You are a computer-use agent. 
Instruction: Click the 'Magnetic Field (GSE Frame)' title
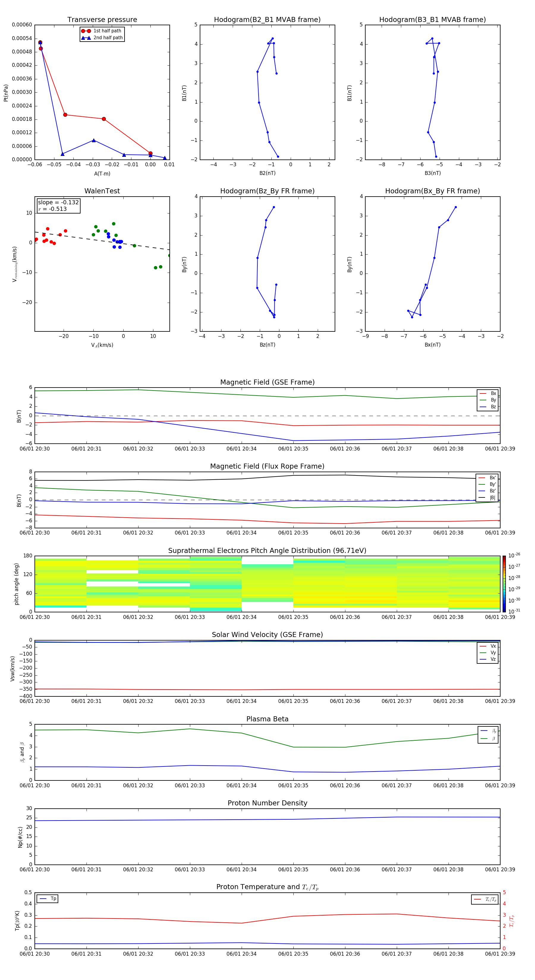click(267, 382)
